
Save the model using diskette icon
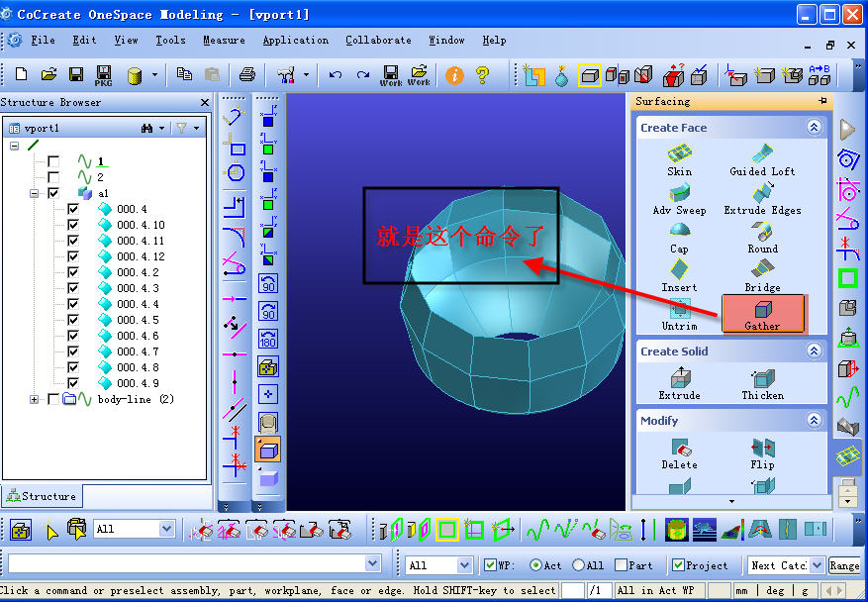pyautogui.click(x=76, y=74)
